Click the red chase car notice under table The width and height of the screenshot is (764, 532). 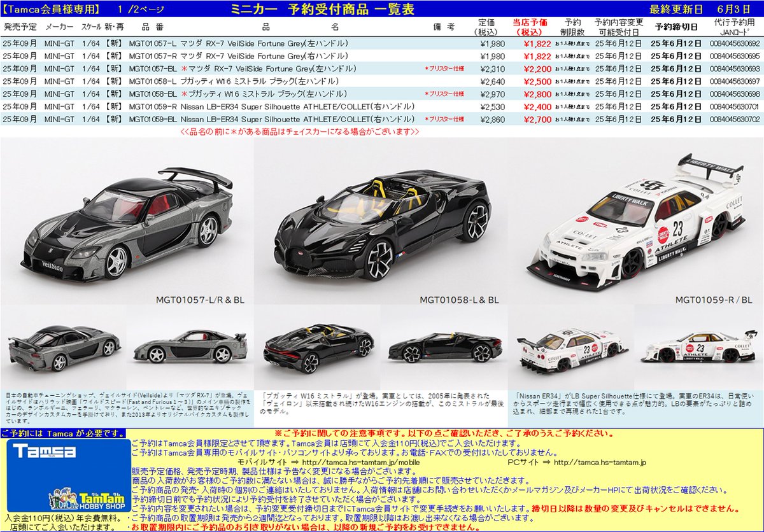[299, 132]
